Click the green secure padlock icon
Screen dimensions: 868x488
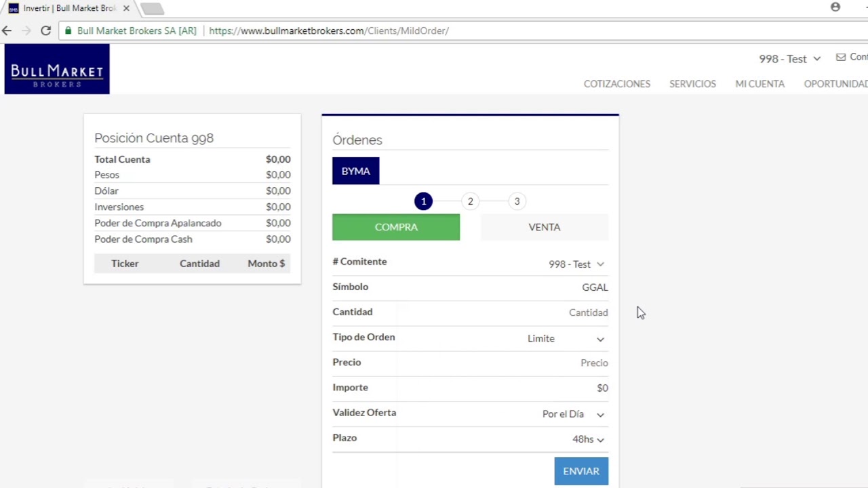68,30
